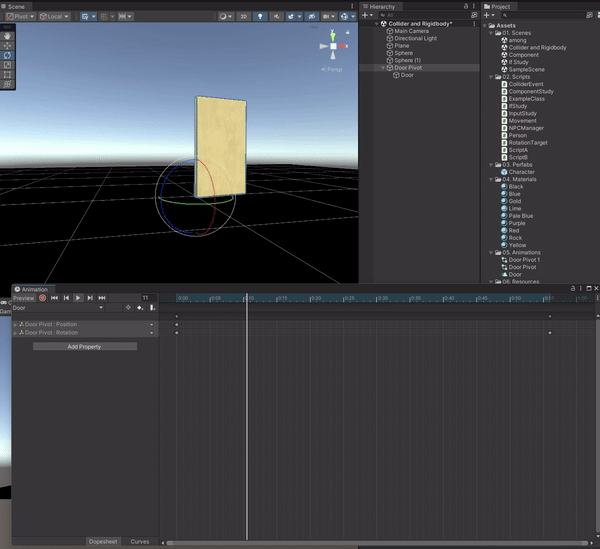Screen dimensions: 600x549
Task: Toggle scene gizmos display
Action: pos(344,16)
